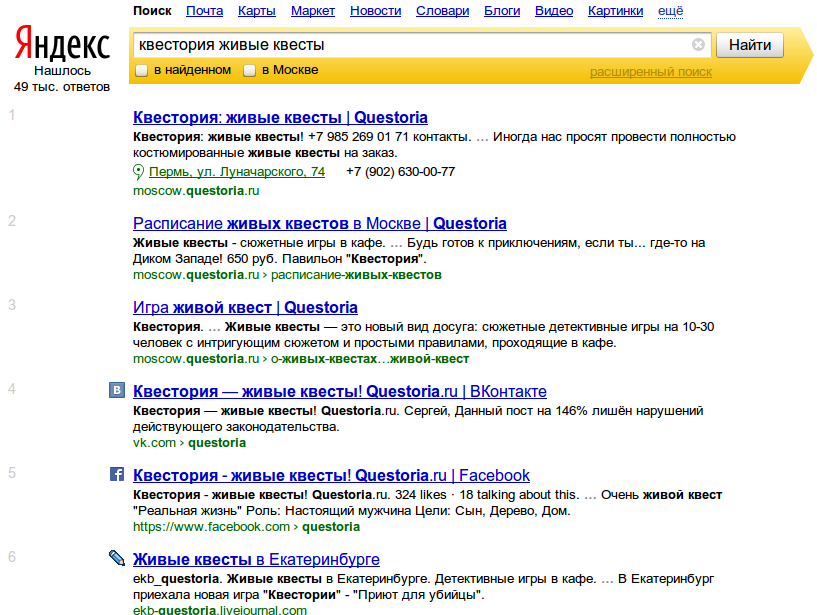Open the Новости service
This screenshot has width=817, height=615.
[x=375, y=11]
